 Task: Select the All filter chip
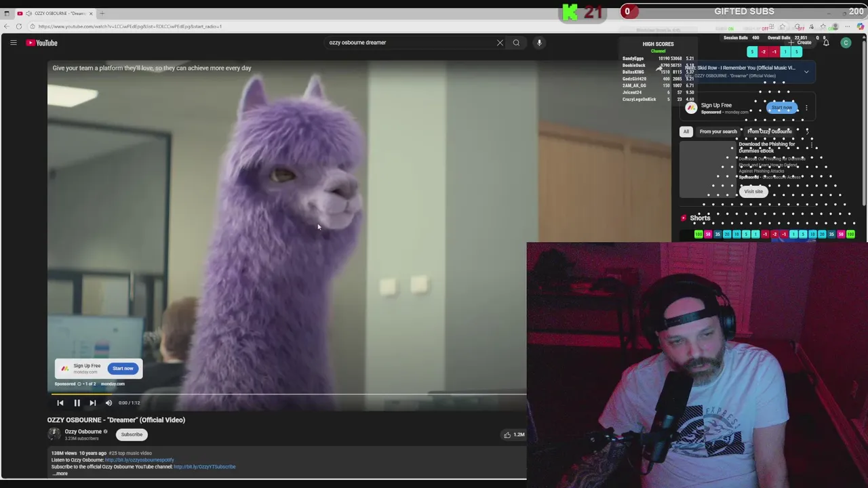[686, 131]
